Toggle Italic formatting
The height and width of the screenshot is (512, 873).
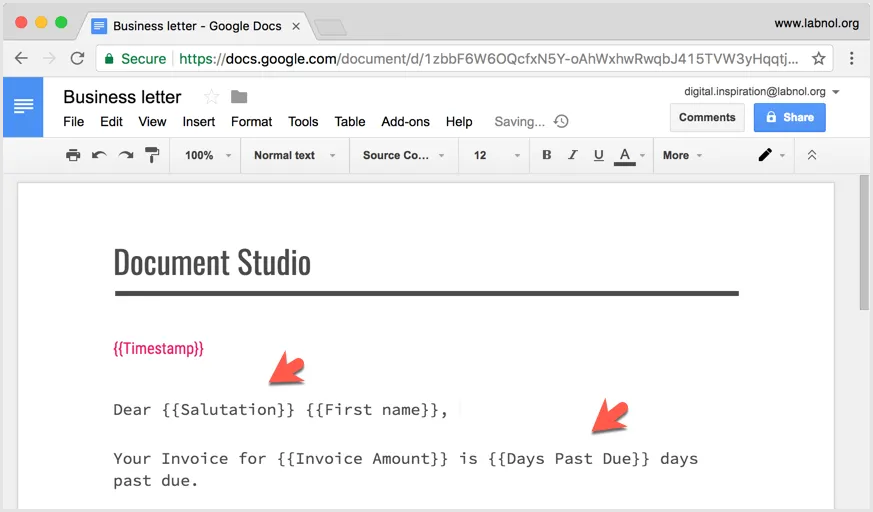click(x=572, y=155)
